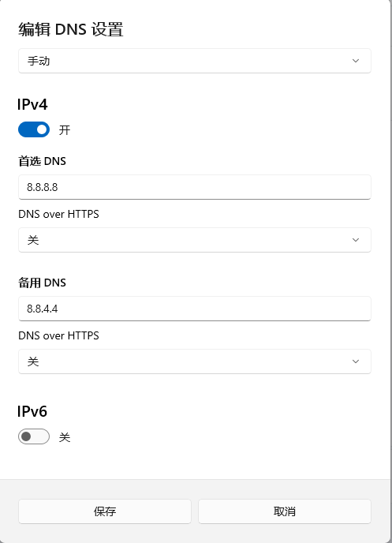Cancel the dialog using the 取消 button
Screen dimensions: 392x543
click(x=285, y=511)
